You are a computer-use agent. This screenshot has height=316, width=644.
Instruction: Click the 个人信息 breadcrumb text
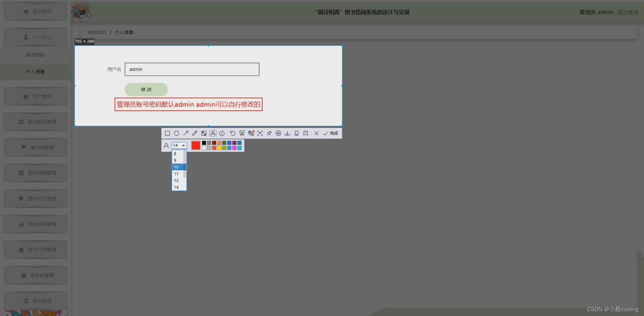point(124,32)
